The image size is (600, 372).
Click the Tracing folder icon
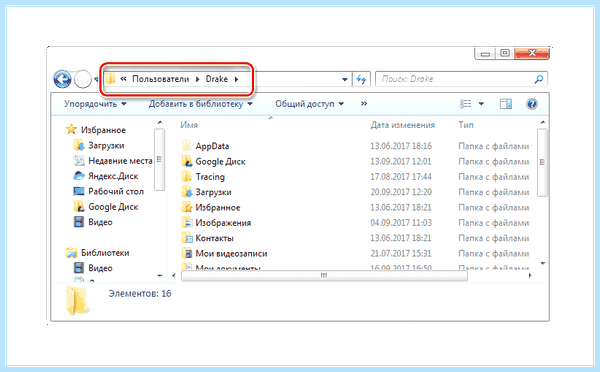(187, 176)
